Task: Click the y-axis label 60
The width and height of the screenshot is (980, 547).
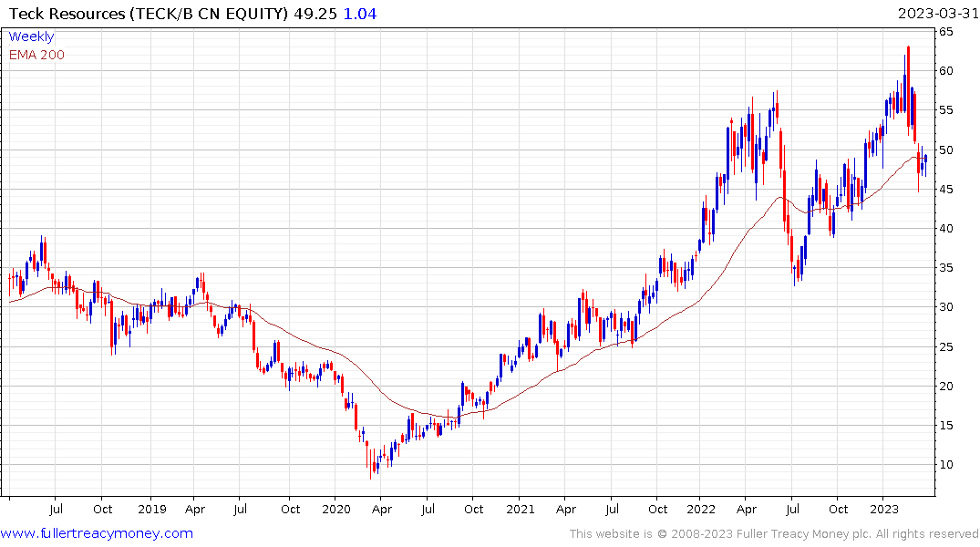Action: pyautogui.click(x=945, y=70)
